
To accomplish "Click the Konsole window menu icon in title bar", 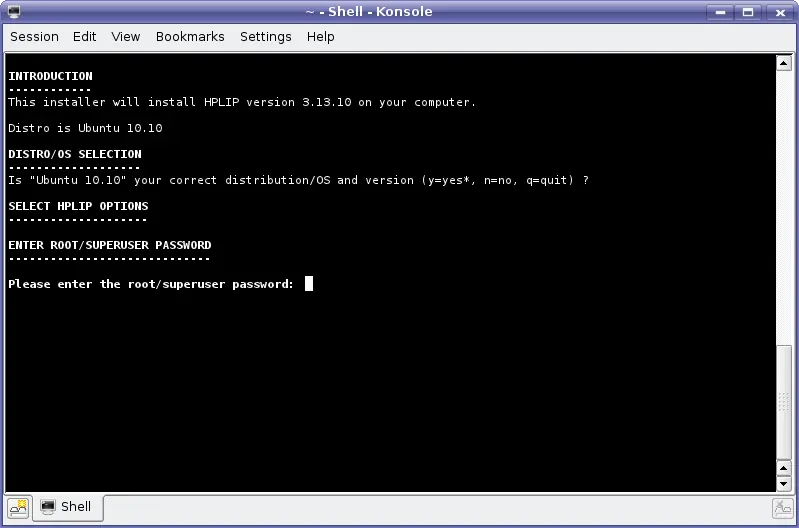I will (14, 11).
